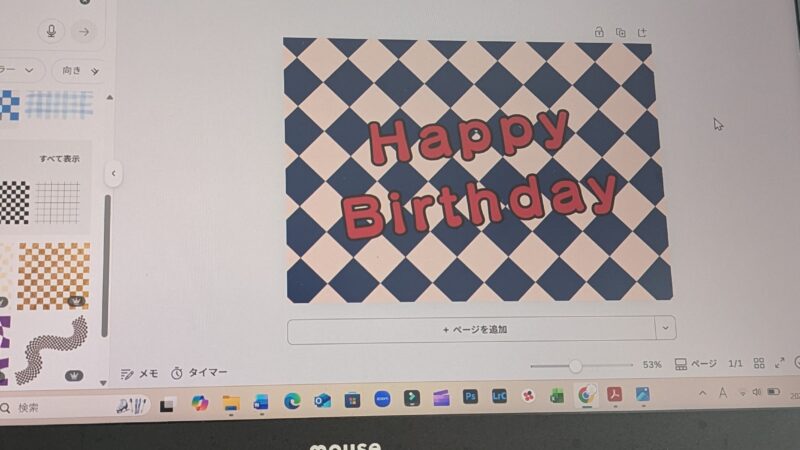Viewport: 800px width, 450px height.
Task: Collapse the side panel with arrow handle
Action: coord(114,173)
